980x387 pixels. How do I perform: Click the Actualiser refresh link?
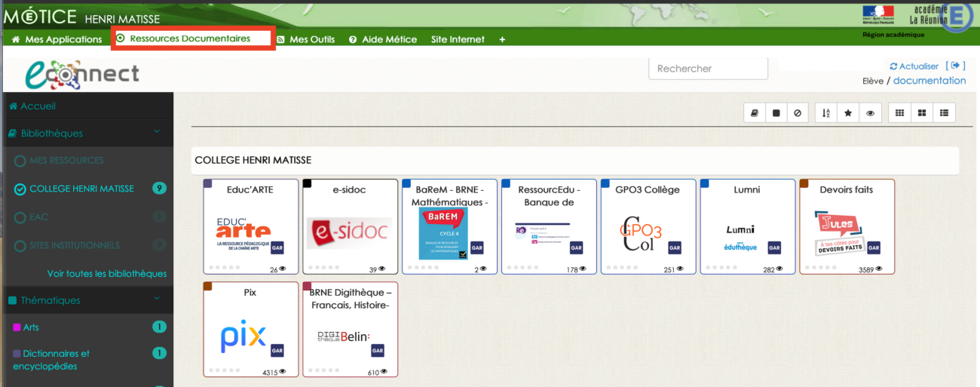point(914,66)
